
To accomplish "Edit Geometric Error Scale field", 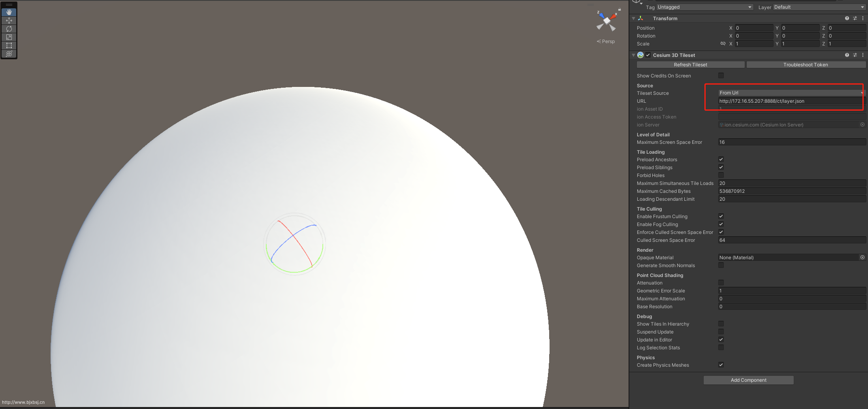I will point(792,291).
